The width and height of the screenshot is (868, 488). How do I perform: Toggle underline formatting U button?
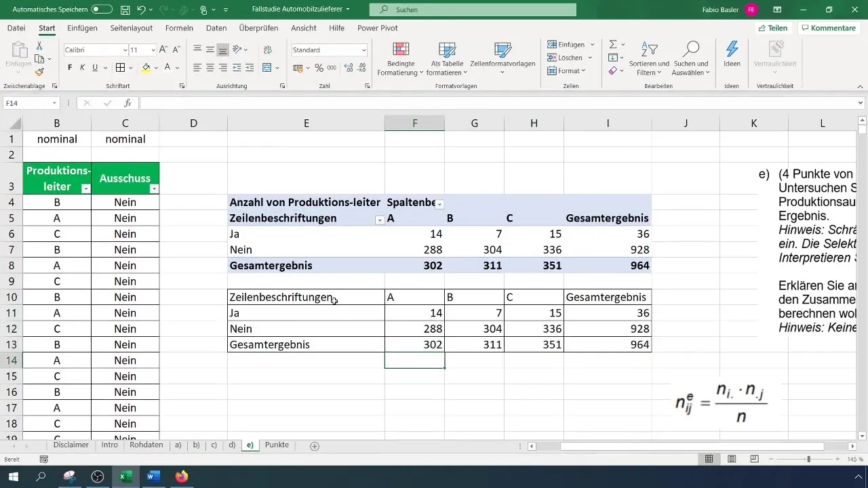pos(95,68)
